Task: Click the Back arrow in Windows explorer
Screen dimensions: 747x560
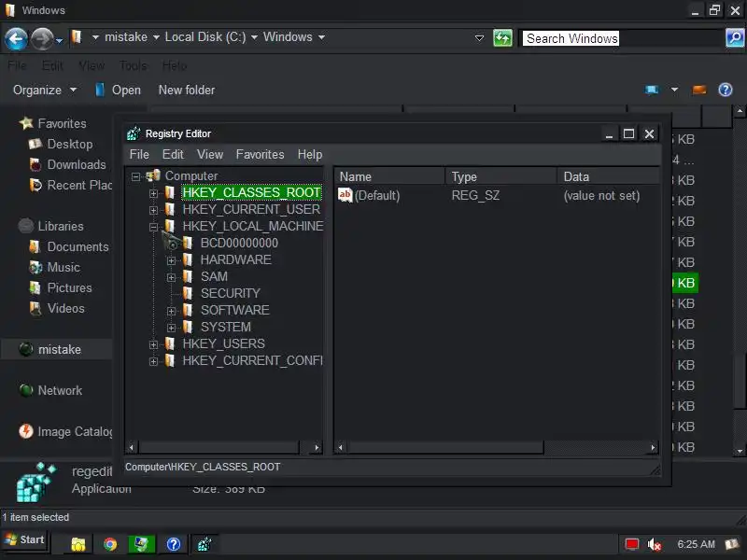Action: tap(16, 38)
